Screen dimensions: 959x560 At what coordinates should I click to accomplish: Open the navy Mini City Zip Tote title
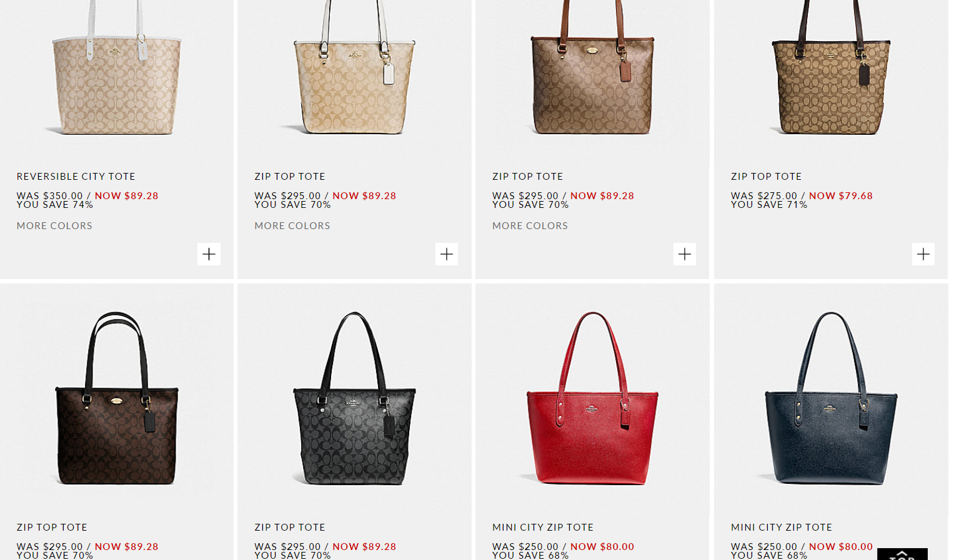pyautogui.click(x=782, y=528)
